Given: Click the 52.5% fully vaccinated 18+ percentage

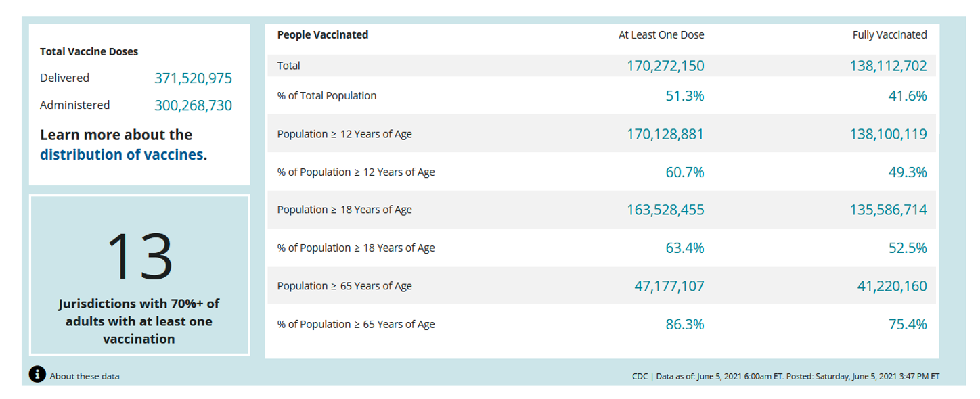Looking at the screenshot, I should tap(907, 248).
